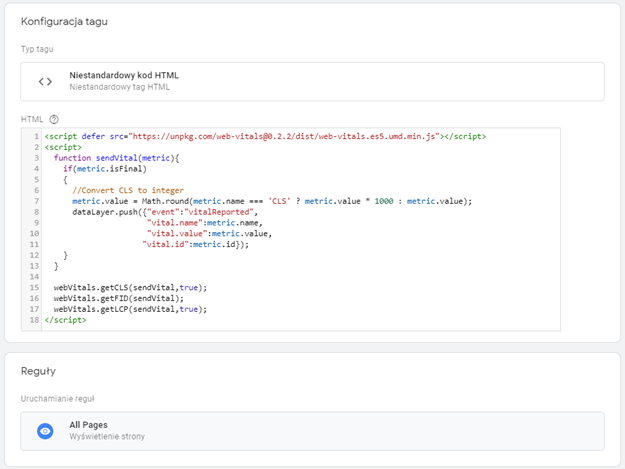Click the Wyświetlenie strony trigger description
This screenshot has height=469, width=625.
point(105,438)
